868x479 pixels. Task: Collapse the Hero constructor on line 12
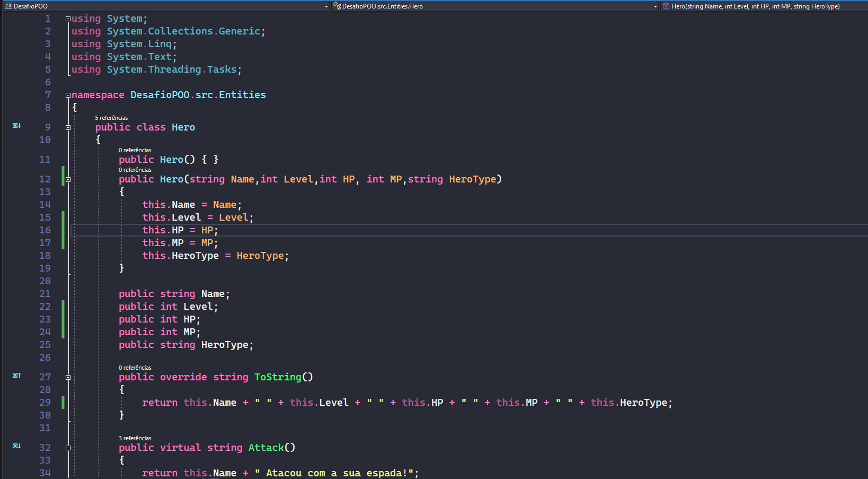[68, 179]
